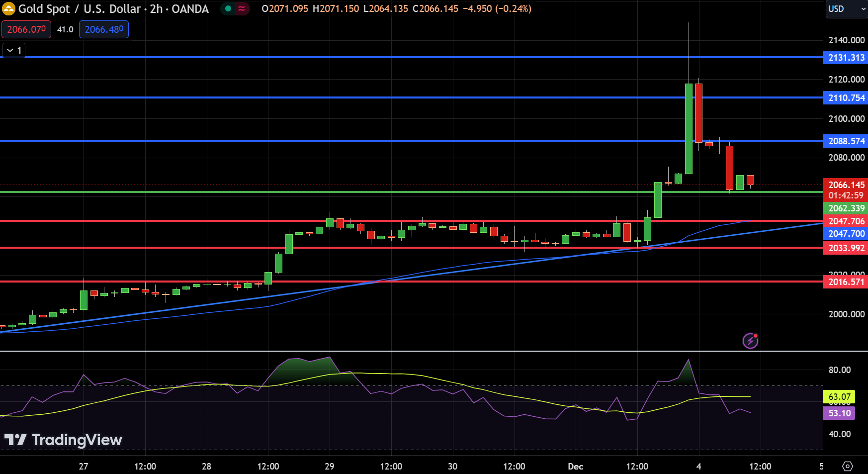Open the purple lightning replay icon
This screenshot has height=474, width=868.
pos(750,341)
